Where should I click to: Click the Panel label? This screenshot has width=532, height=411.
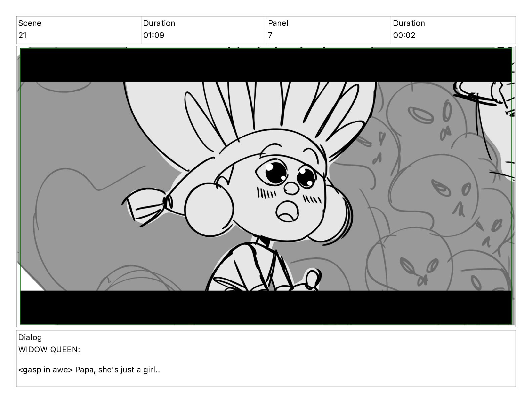click(278, 23)
